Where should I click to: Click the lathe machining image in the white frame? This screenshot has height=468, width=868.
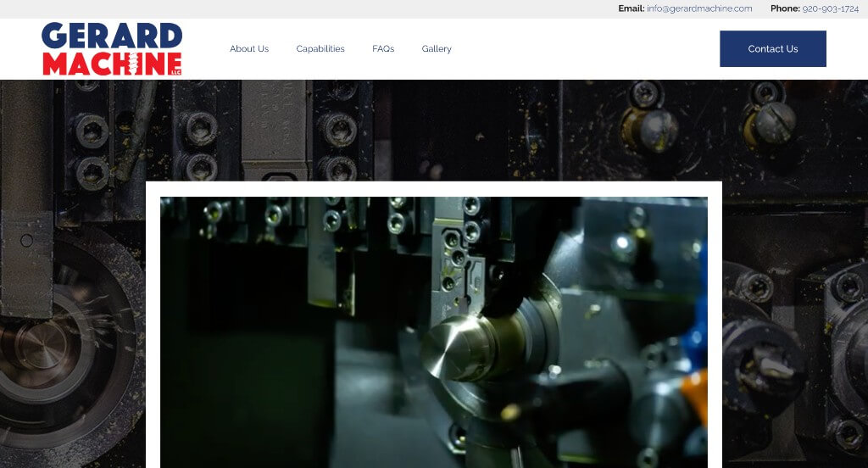[x=433, y=332]
